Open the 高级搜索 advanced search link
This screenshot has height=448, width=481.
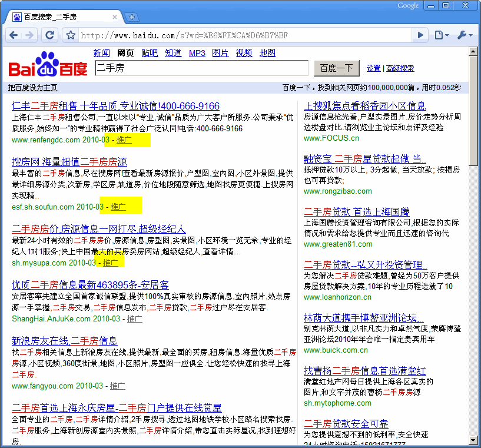[400, 68]
